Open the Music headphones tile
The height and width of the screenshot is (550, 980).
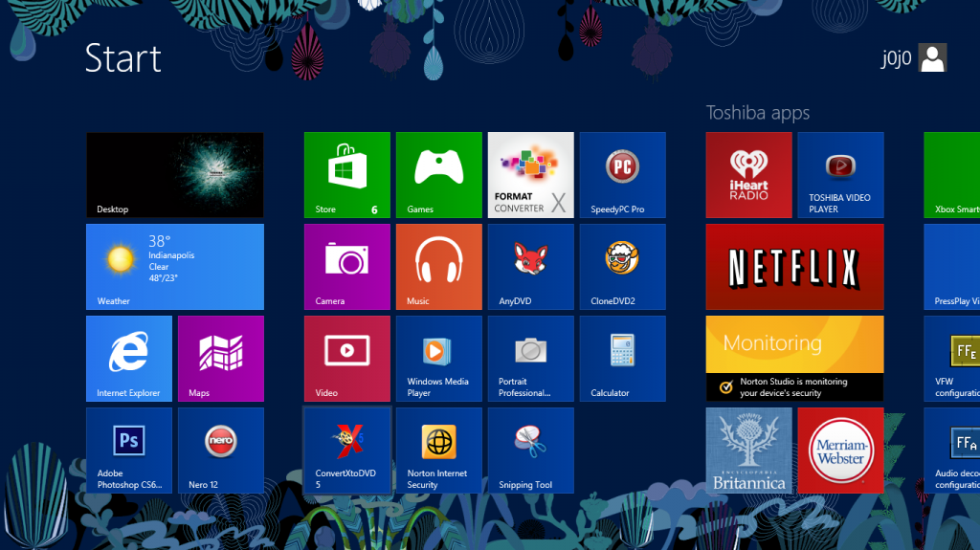(x=438, y=266)
